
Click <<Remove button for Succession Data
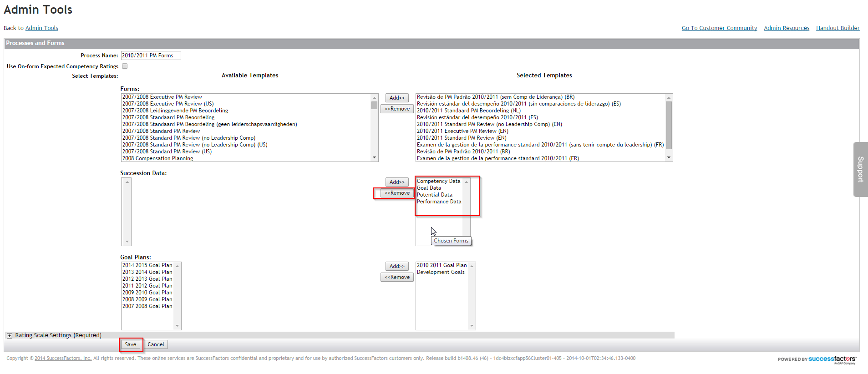(x=397, y=193)
